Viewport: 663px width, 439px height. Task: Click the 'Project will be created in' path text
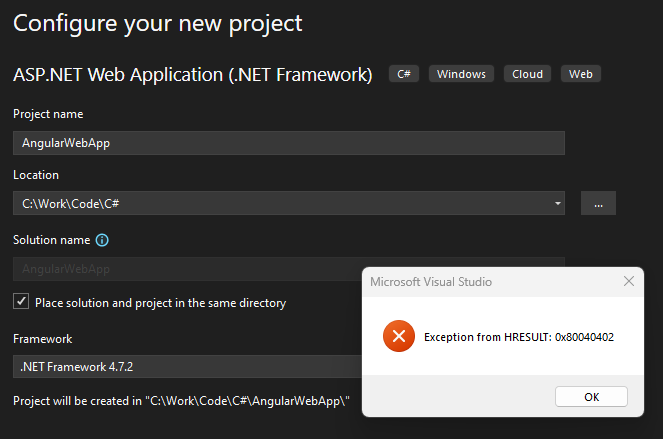click(x=181, y=401)
